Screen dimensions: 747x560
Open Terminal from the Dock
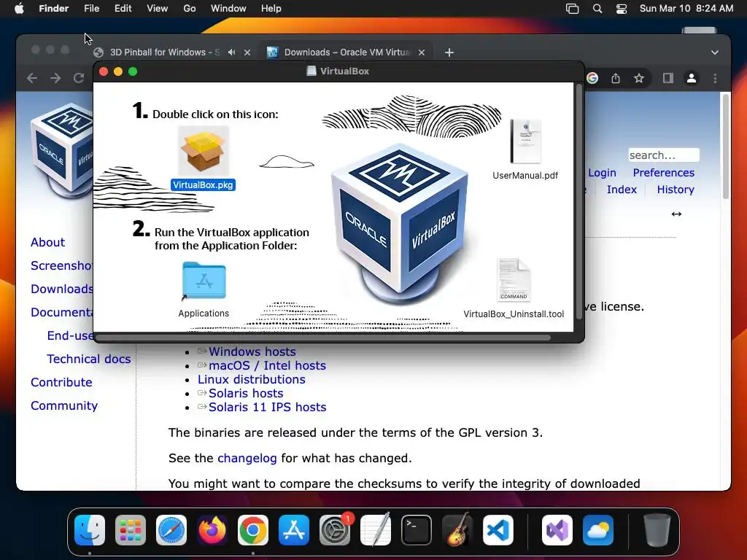click(x=417, y=530)
